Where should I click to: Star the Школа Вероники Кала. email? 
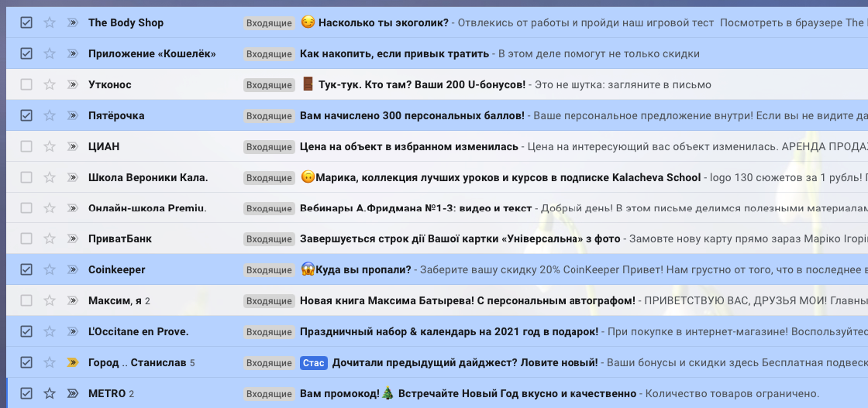pos(50,177)
